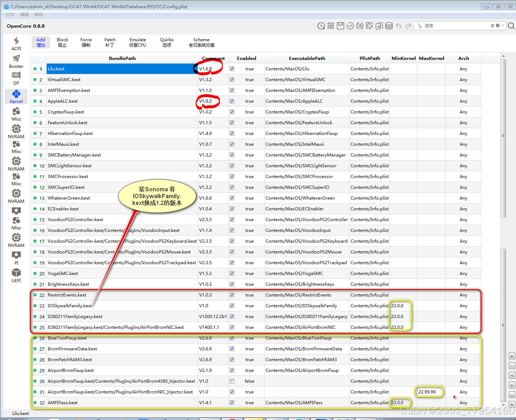This screenshot has height=420, width=516.
Task: Undo the last change
Action: point(399,26)
